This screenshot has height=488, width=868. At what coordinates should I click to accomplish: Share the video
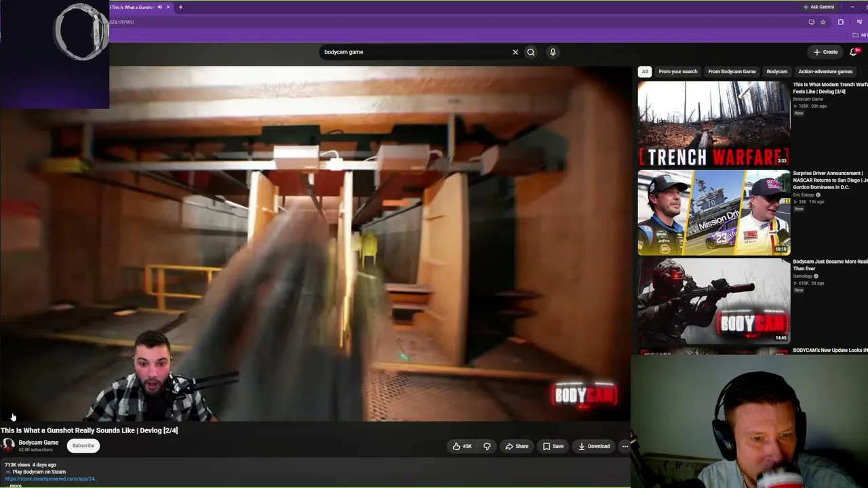[517, 446]
